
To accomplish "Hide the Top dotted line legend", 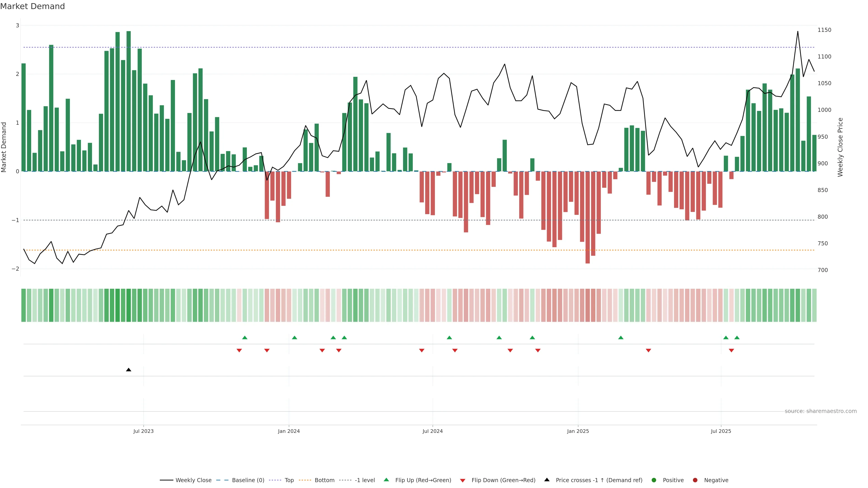I will [289, 480].
